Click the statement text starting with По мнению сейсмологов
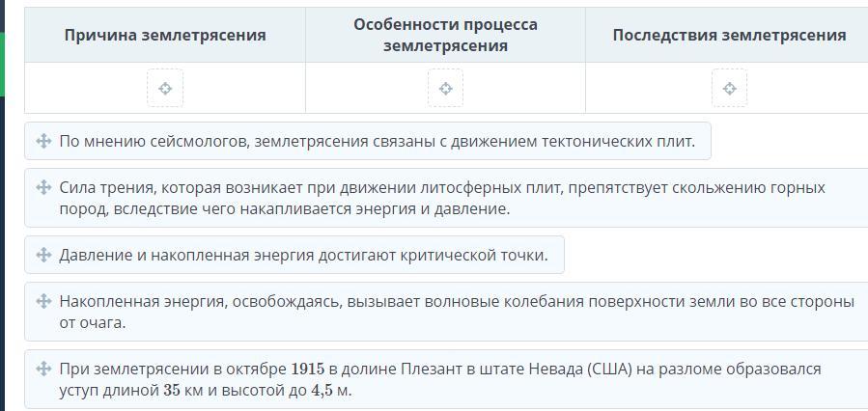The width and height of the screenshot is (868, 411). [x=377, y=141]
